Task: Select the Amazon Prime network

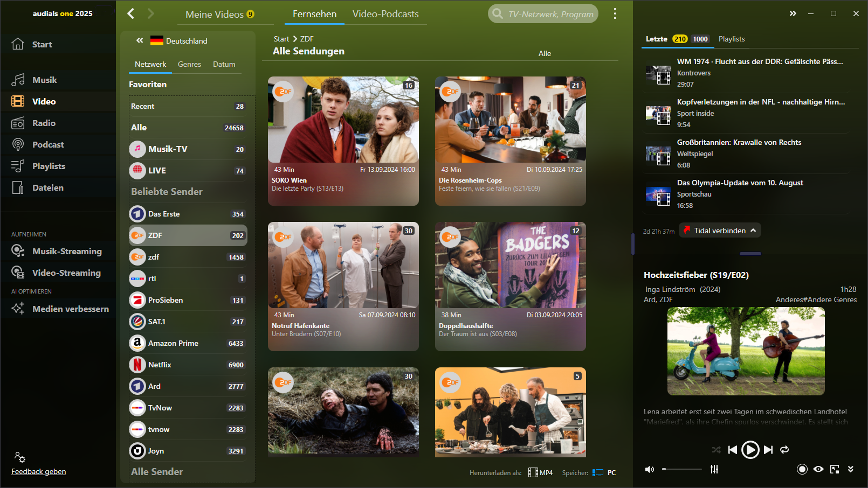Action: click(188, 343)
